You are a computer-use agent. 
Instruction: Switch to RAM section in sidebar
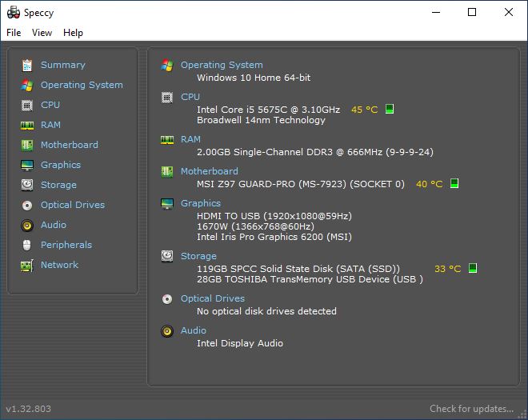[50, 125]
